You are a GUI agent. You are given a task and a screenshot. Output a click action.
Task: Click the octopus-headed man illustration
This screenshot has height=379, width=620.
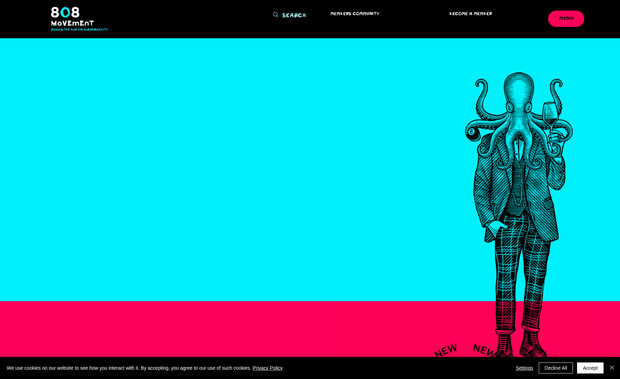[x=519, y=215]
